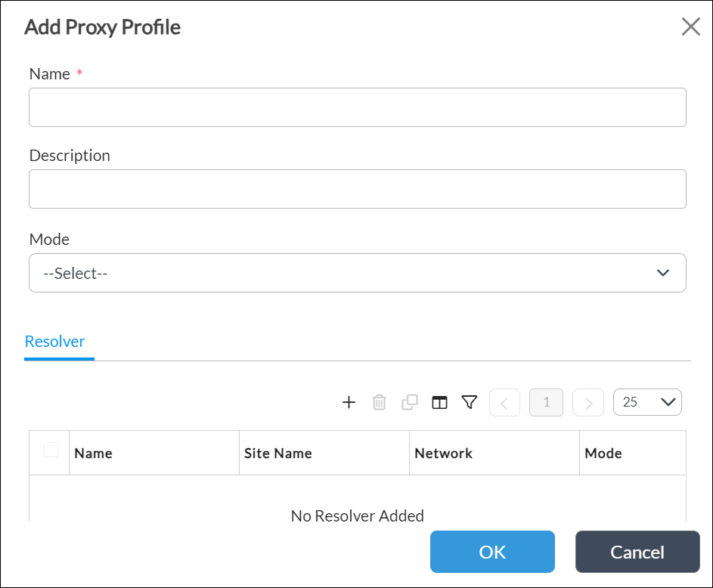Click inside the Description input field
Viewport: 713px width, 588px height.
click(x=358, y=188)
